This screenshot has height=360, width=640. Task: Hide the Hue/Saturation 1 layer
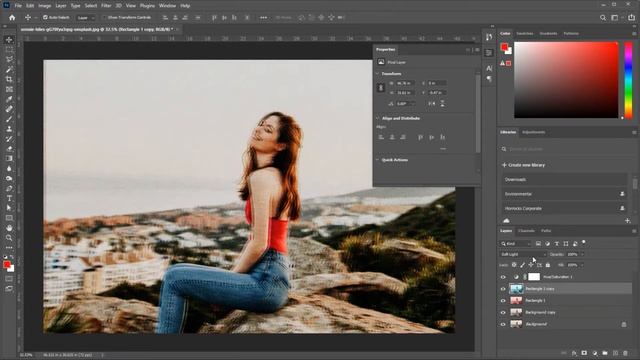[503, 277]
